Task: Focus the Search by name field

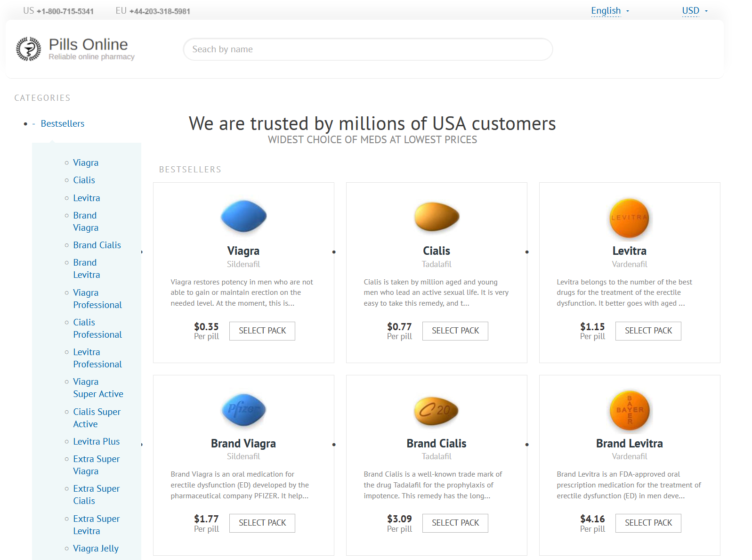Action: point(368,49)
